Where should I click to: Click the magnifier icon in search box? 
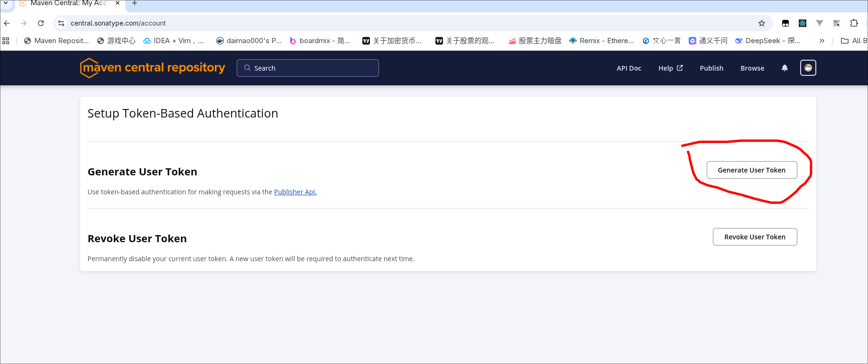coord(248,68)
